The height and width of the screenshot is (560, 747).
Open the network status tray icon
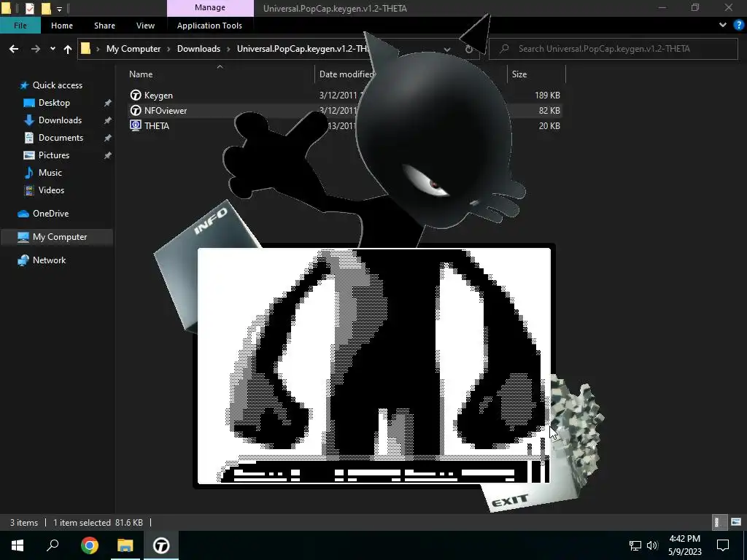(x=635, y=545)
